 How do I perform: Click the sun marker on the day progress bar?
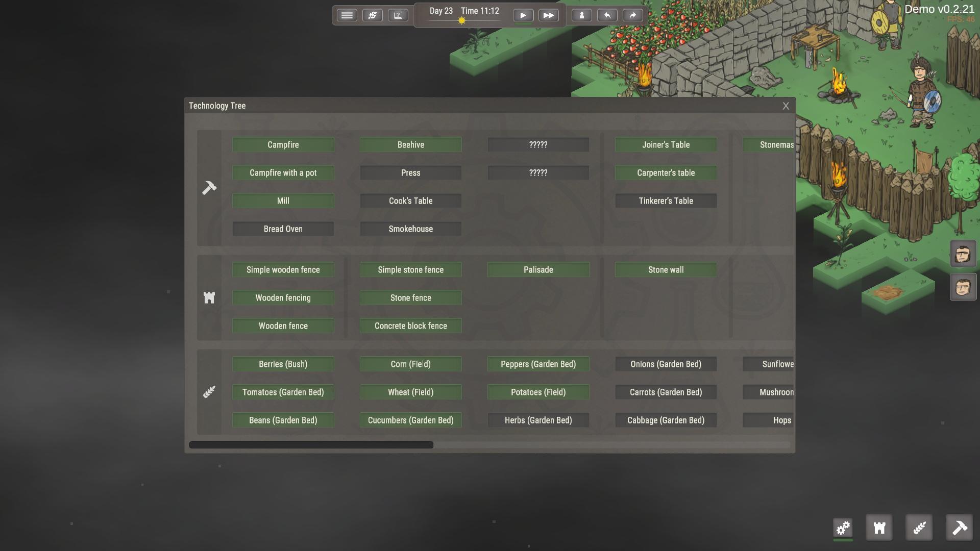461,20
